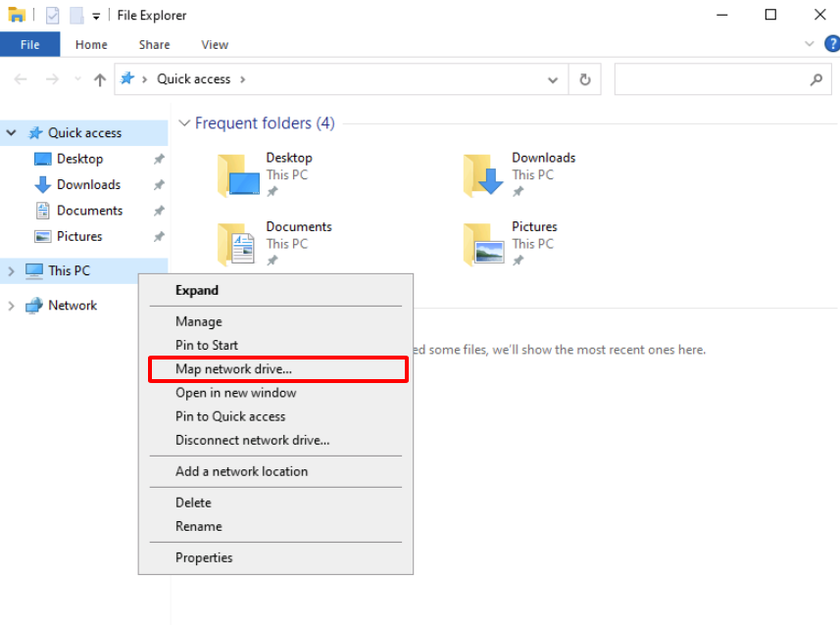The height and width of the screenshot is (625, 840).
Task: Click the Refresh icon in address bar
Action: click(x=585, y=79)
